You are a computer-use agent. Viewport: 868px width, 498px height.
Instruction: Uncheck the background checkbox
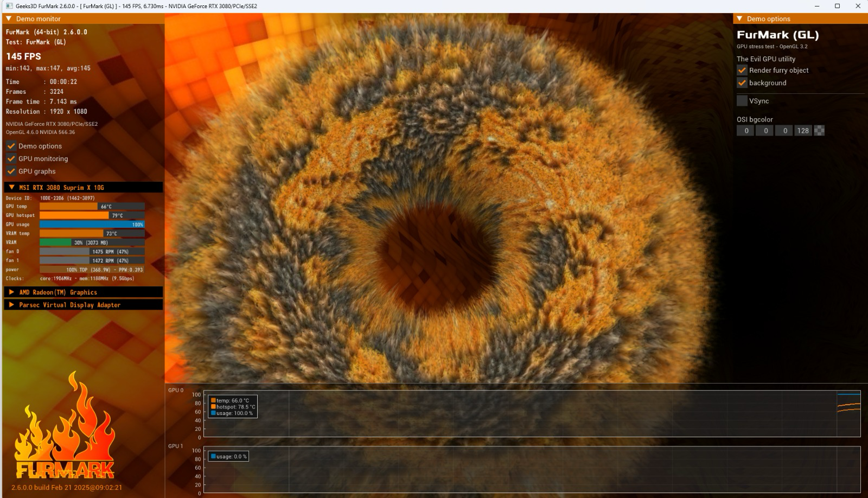[x=742, y=82]
